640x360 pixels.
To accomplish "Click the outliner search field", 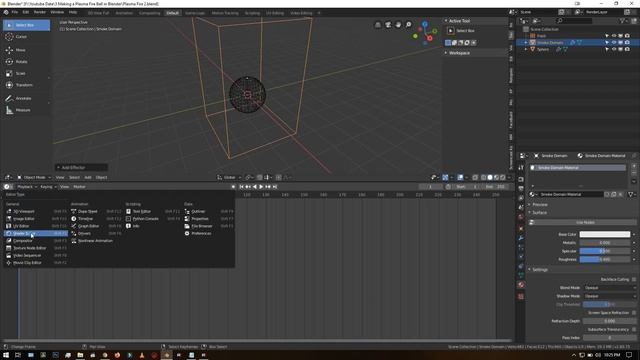I will (x=574, y=20).
